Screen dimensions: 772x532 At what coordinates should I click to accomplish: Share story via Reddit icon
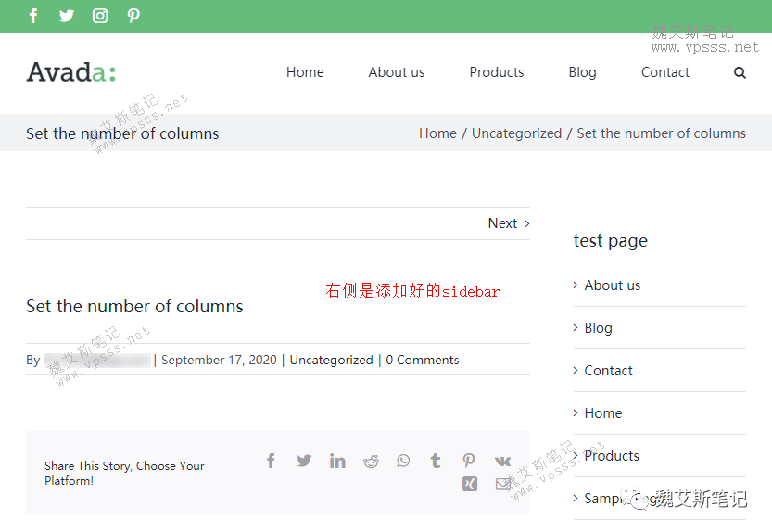click(371, 461)
